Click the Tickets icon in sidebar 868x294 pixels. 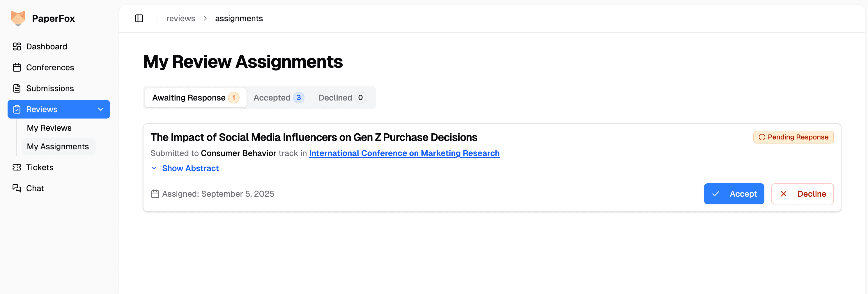(17, 168)
